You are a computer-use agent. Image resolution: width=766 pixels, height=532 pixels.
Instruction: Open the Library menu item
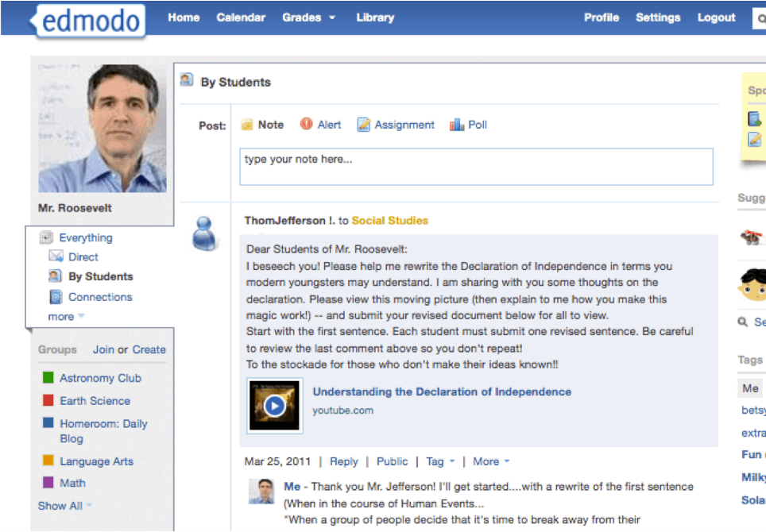point(375,17)
